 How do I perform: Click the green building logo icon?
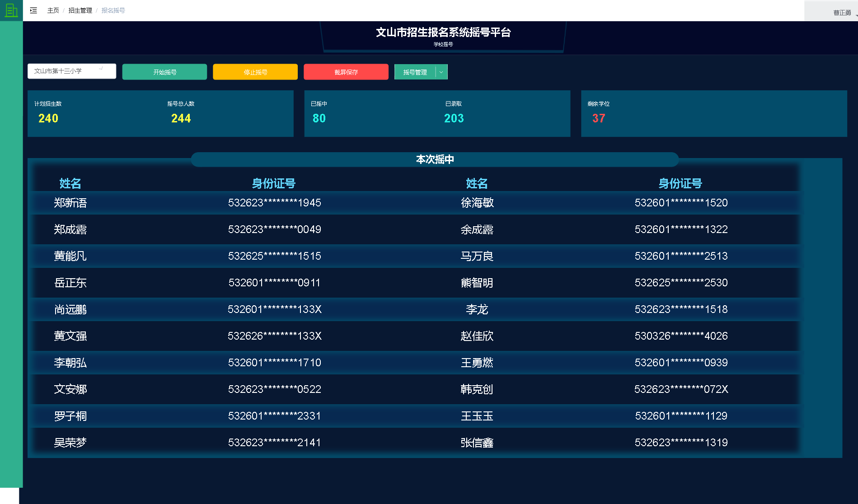(11, 10)
